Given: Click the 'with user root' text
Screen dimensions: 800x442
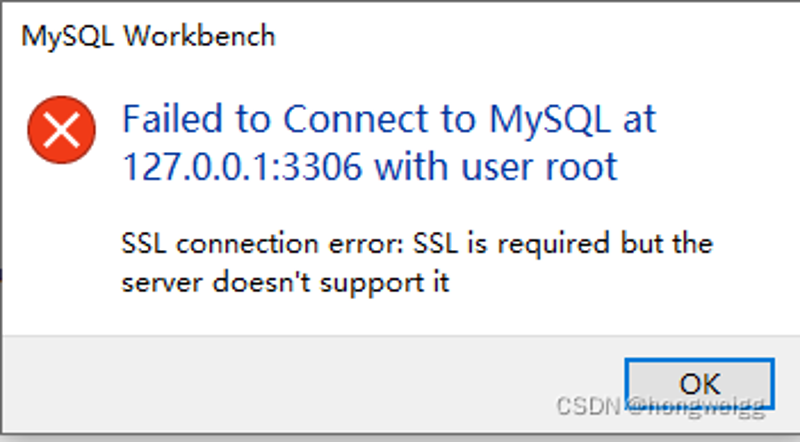Looking at the screenshot, I should pos(496,166).
